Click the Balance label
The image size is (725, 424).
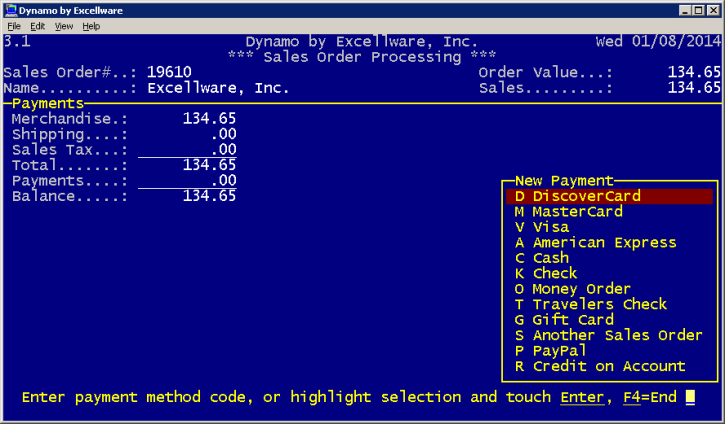tap(69, 196)
